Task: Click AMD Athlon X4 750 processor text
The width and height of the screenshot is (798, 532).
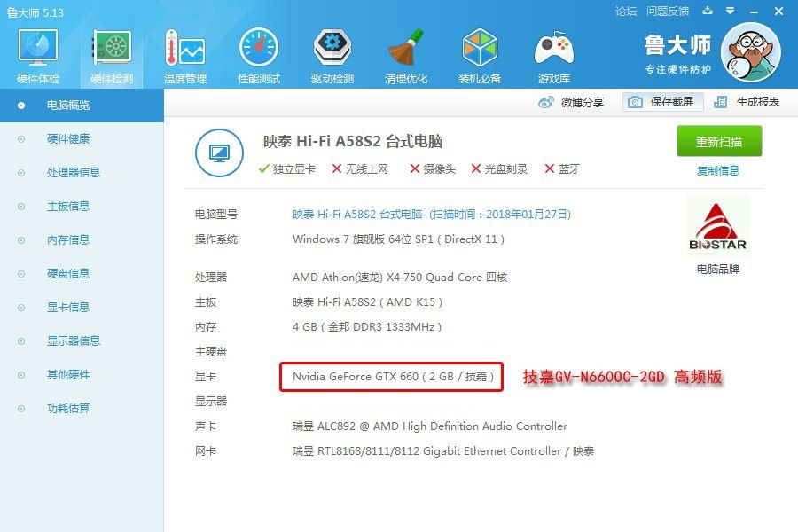Action: pyautogui.click(x=400, y=278)
